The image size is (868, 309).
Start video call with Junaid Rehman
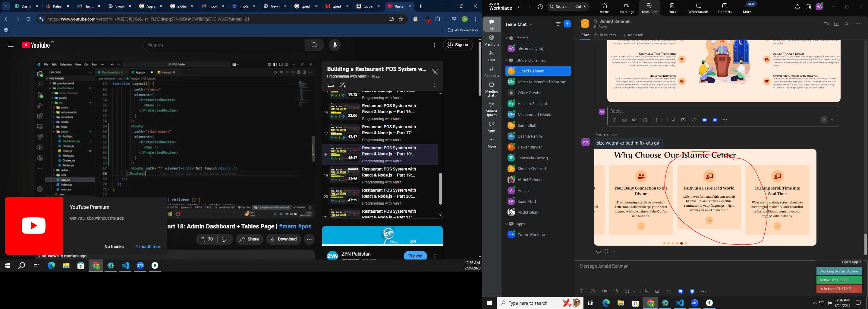tap(826, 24)
